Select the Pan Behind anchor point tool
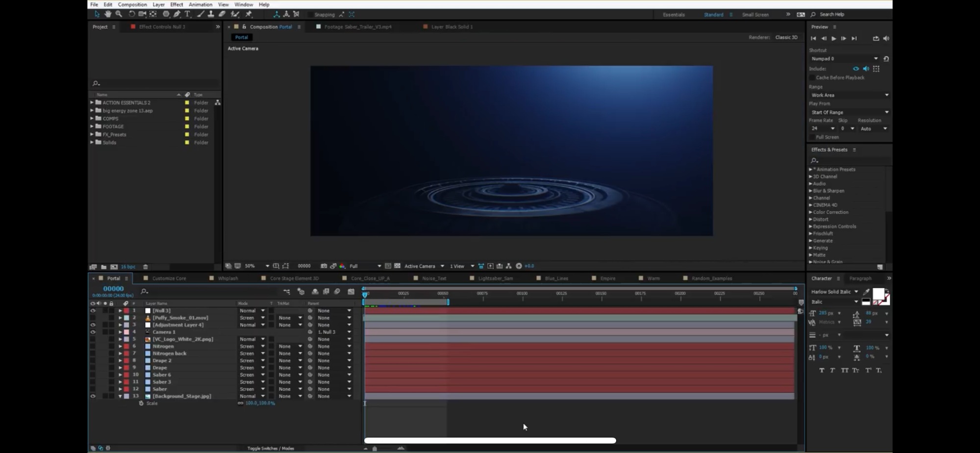Image resolution: width=980 pixels, height=453 pixels. [x=153, y=14]
